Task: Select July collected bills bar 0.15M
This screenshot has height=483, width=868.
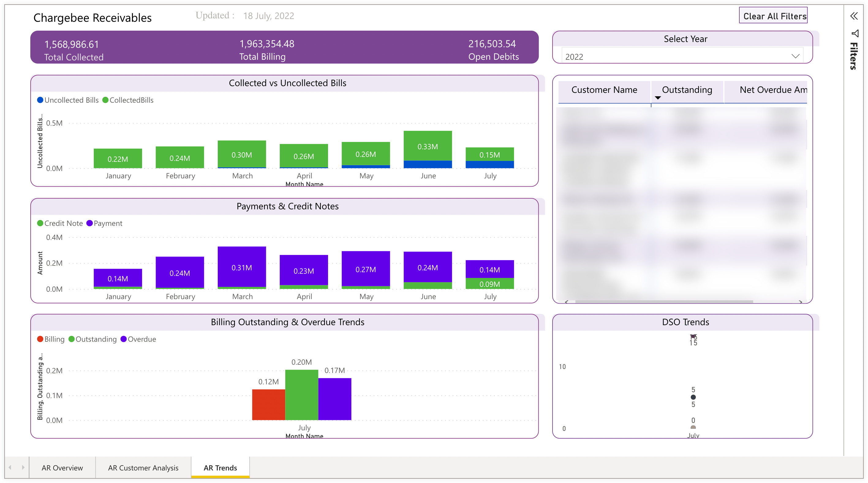Action: pyautogui.click(x=490, y=154)
